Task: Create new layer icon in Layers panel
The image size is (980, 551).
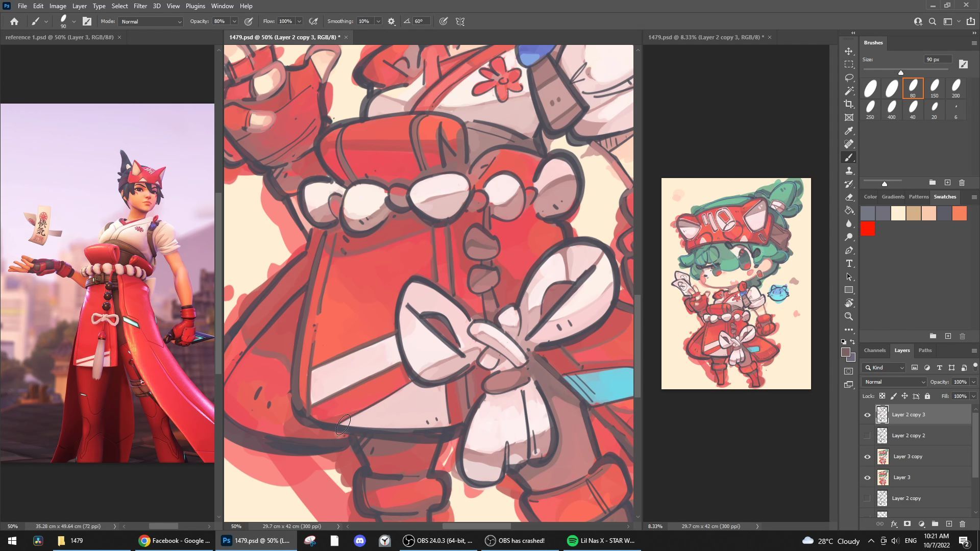Action: (x=949, y=524)
